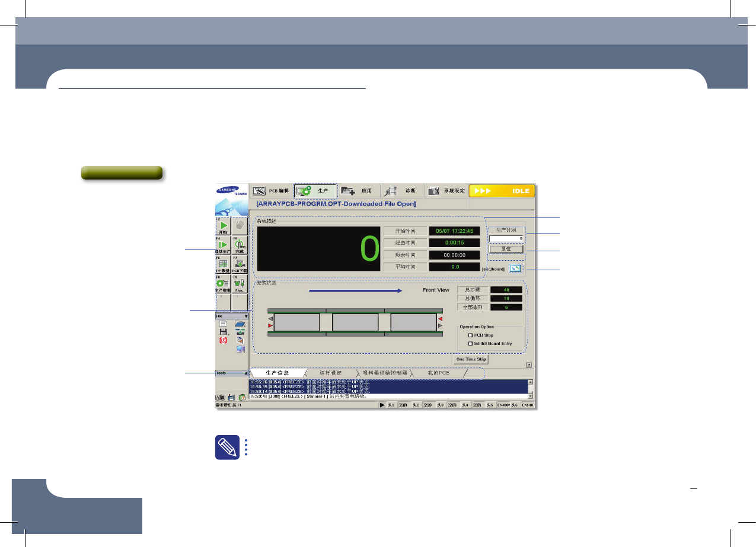Click the F7 PCB下载 download button
This screenshot has height=547, width=756.
pyautogui.click(x=240, y=264)
